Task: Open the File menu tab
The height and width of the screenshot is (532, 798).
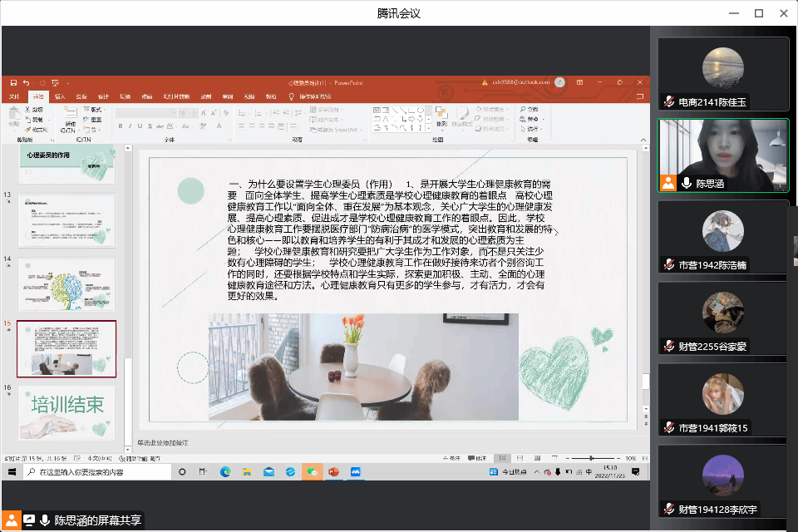Action: [14, 96]
